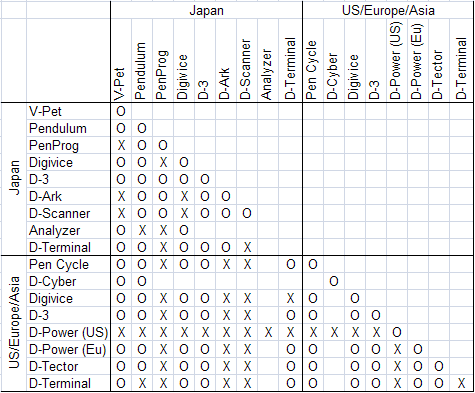Select the D-Power (Eu) row label

click(x=68, y=350)
